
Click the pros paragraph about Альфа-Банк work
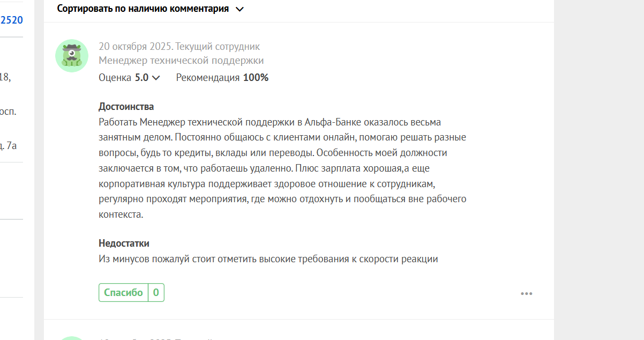coord(282,168)
